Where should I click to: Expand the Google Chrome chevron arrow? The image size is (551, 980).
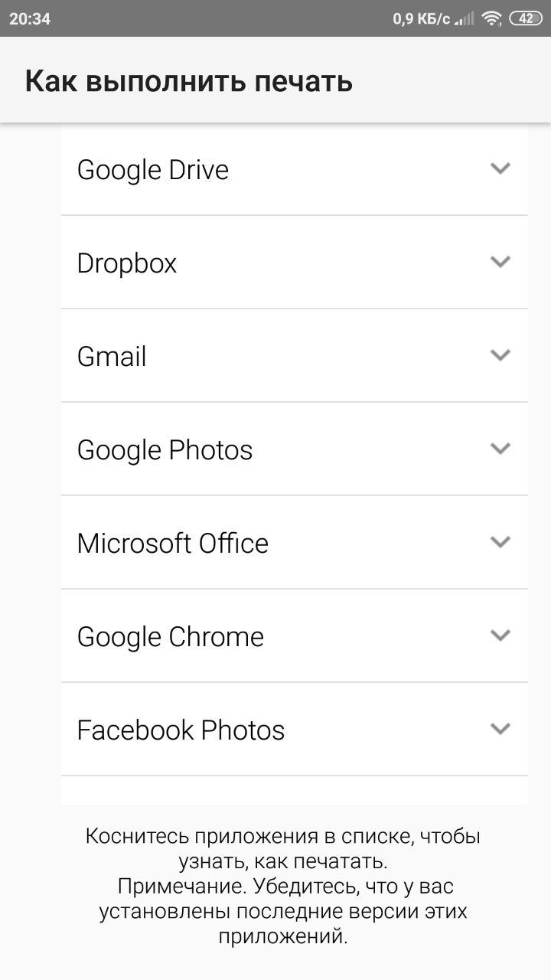(x=500, y=635)
